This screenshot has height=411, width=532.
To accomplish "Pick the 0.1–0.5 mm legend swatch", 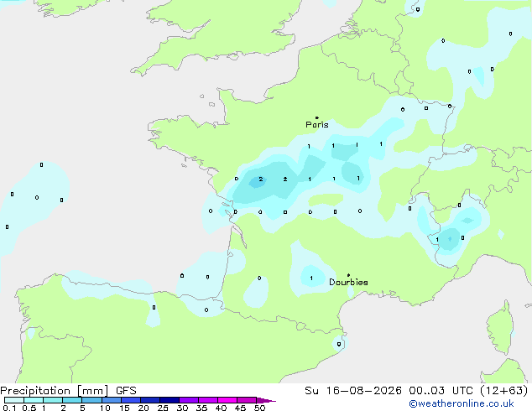I will (14, 400).
